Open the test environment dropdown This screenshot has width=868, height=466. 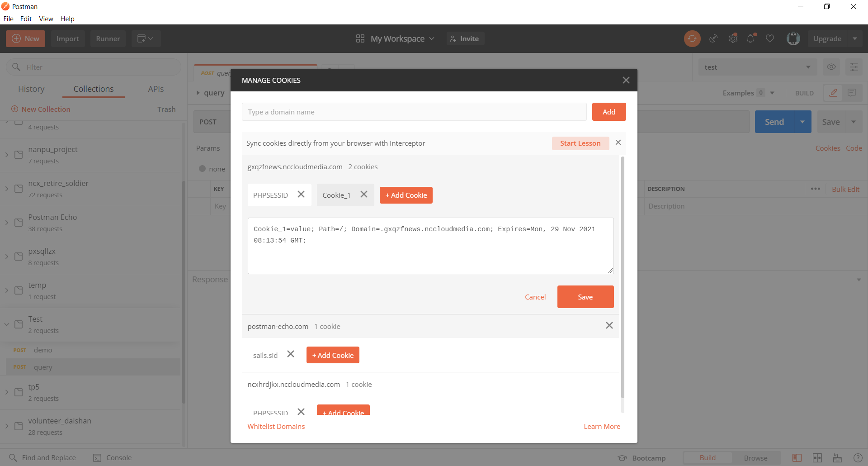[758, 67]
